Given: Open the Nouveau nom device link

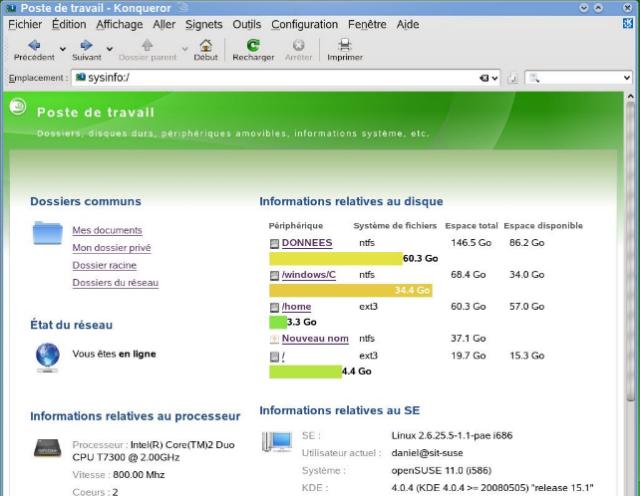Looking at the screenshot, I should pyautogui.click(x=315, y=338).
